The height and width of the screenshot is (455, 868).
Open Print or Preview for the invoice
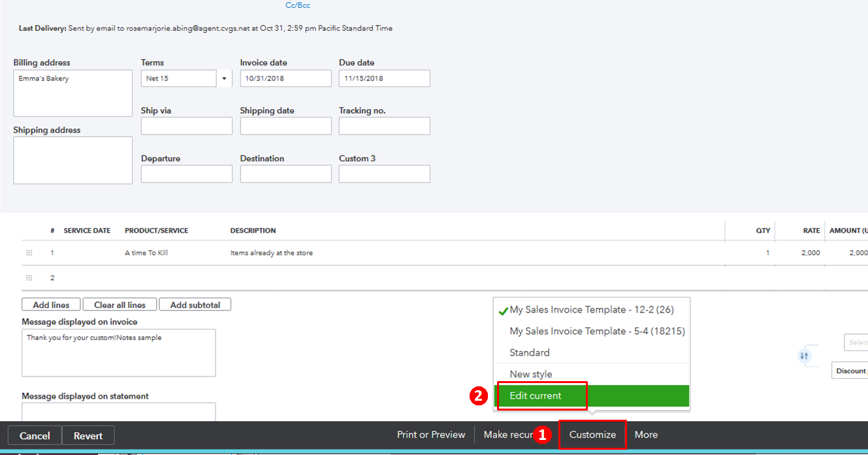click(430, 434)
